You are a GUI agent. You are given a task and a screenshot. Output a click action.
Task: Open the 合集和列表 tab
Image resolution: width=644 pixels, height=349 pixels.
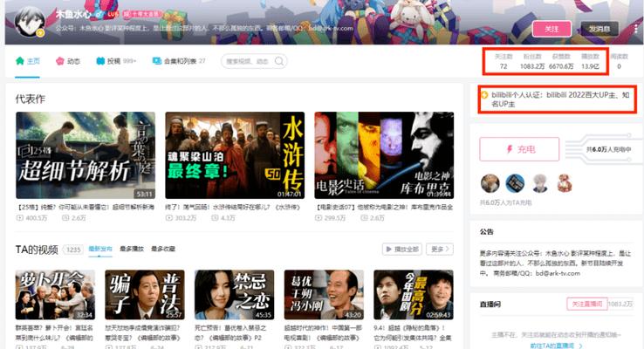[x=179, y=61]
